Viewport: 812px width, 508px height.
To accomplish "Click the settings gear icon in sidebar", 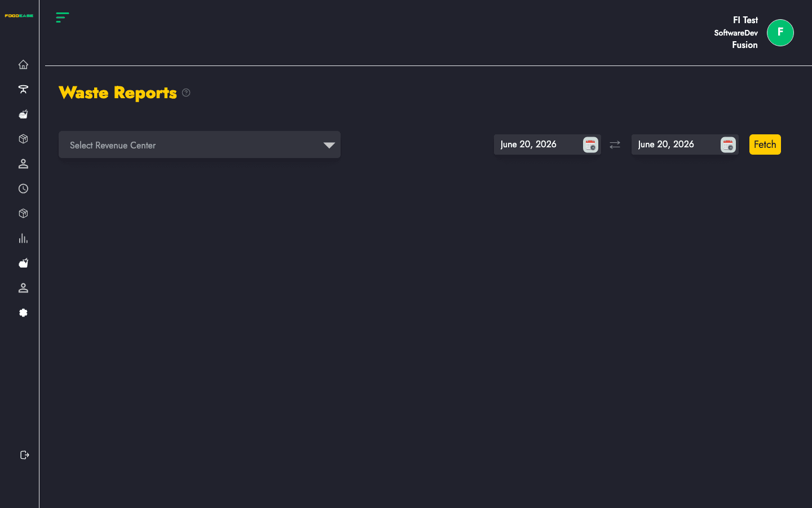I will coord(23,313).
